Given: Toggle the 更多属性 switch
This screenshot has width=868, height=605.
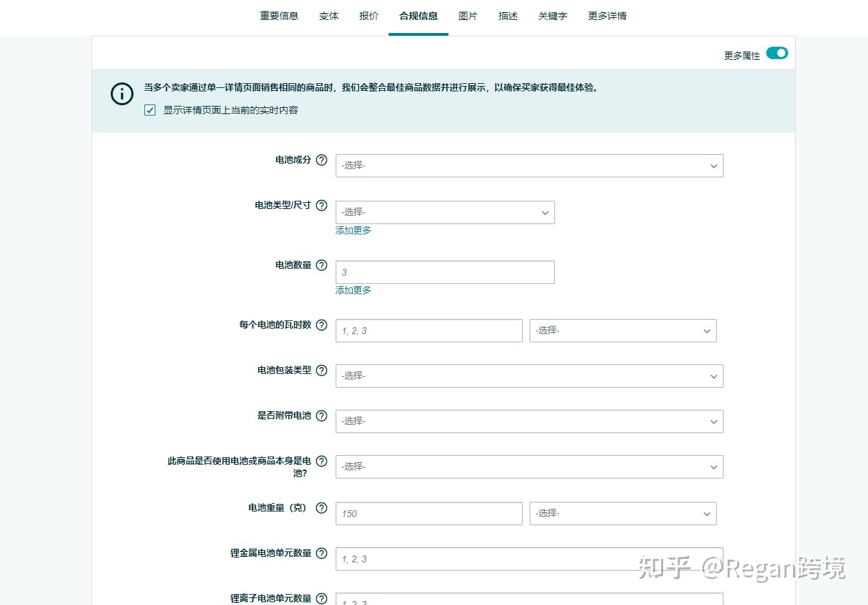Looking at the screenshot, I should (777, 54).
